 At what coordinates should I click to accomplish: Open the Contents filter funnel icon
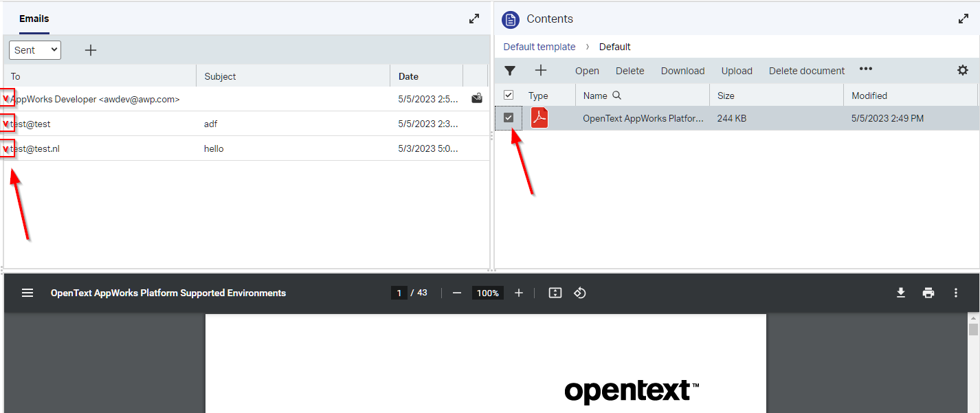click(x=510, y=71)
